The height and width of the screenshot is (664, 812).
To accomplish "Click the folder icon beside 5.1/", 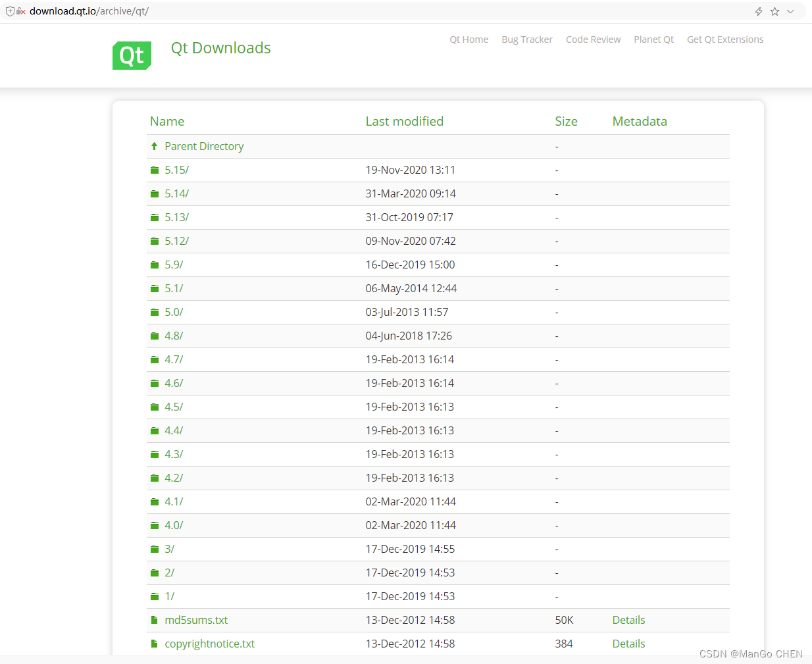I will point(155,288).
